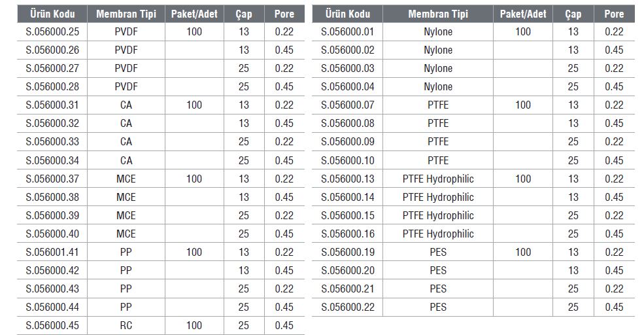Click the MCE cell for S.056000.37
The image size is (644, 335).
pos(126,179)
